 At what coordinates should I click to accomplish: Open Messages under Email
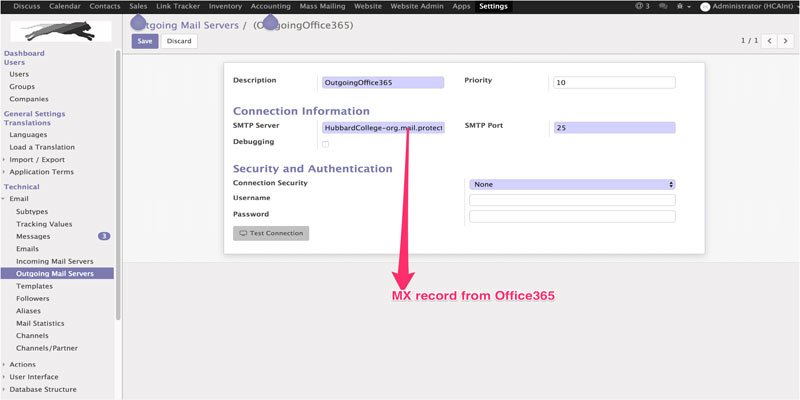tap(33, 237)
